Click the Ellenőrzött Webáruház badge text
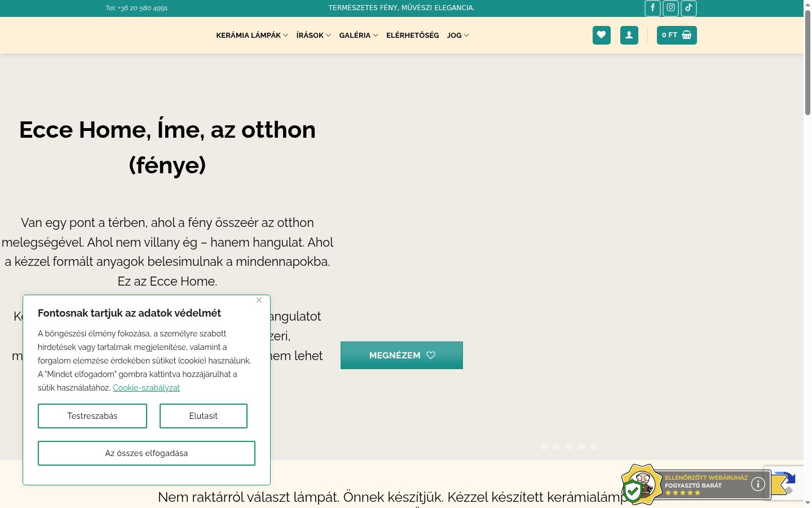 click(706, 478)
